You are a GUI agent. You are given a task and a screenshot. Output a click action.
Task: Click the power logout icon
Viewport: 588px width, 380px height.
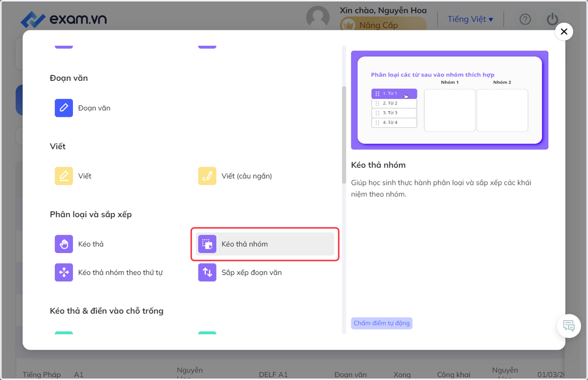552,19
